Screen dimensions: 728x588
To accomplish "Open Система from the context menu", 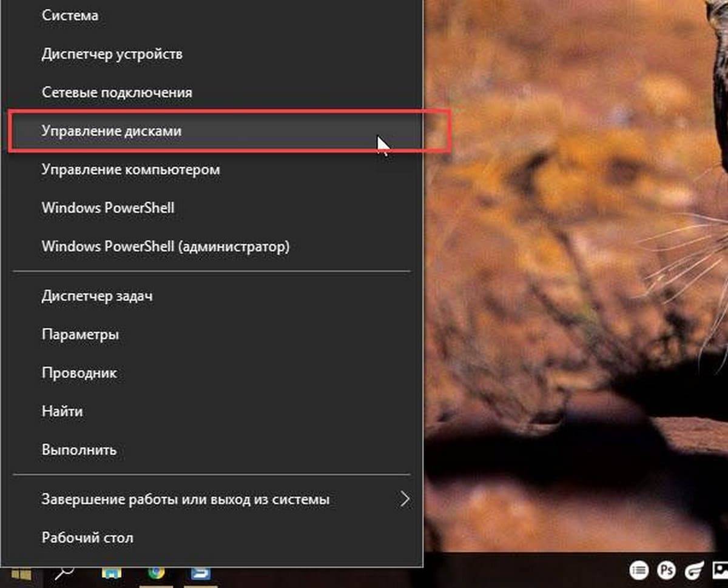I will 70,16.
